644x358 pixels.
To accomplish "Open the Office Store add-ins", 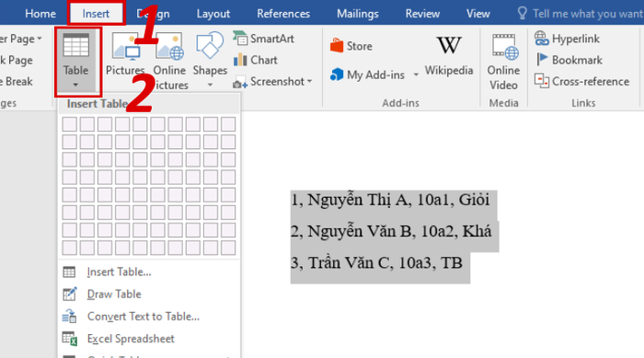I will point(351,46).
